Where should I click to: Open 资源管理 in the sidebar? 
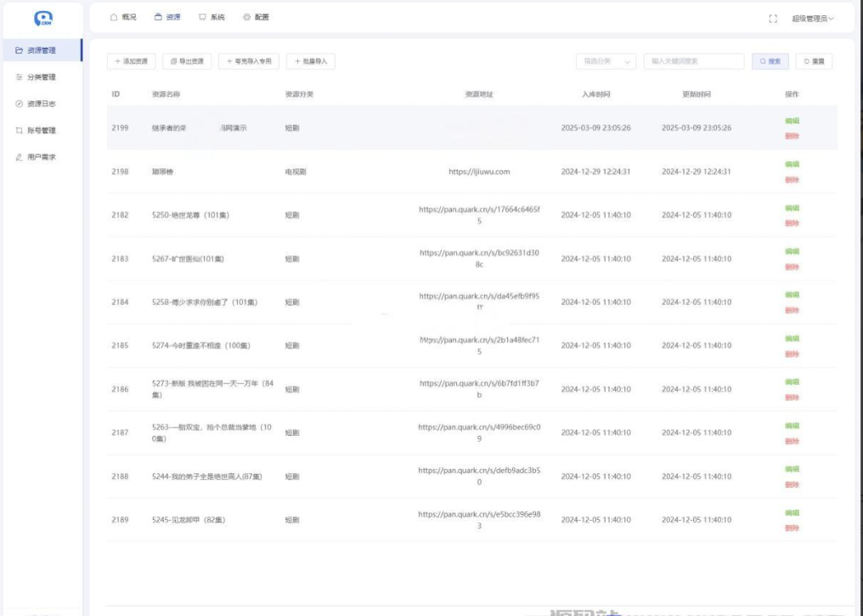click(x=41, y=50)
